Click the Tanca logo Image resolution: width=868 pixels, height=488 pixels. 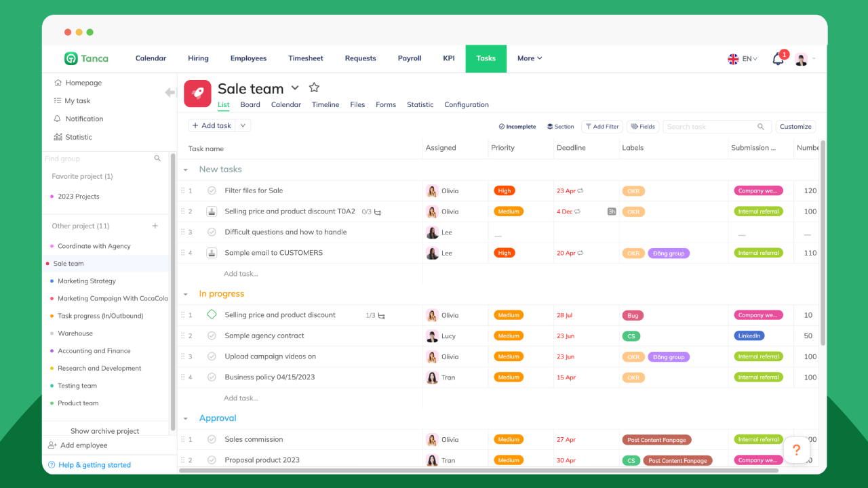coord(85,58)
